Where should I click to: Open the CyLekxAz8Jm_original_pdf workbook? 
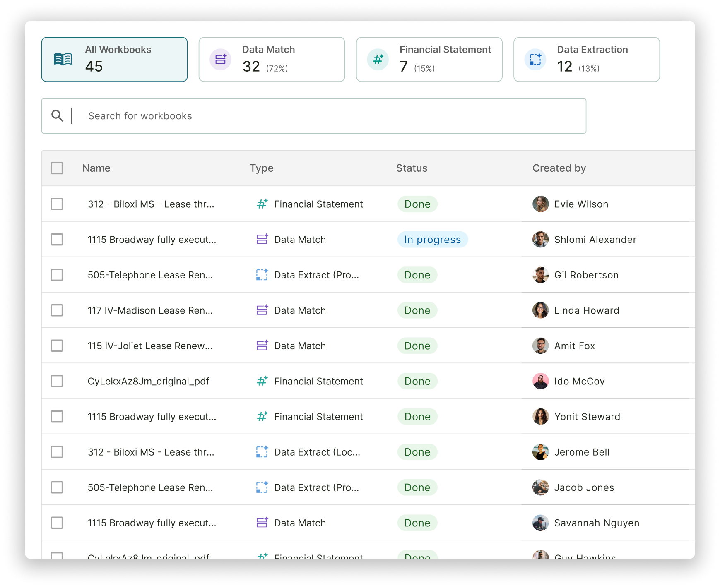(x=148, y=381)
